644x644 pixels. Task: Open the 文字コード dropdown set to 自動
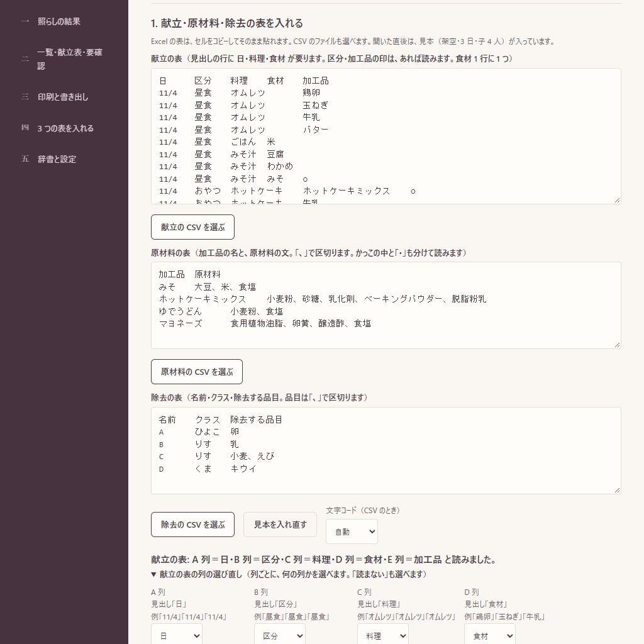(x=352, y=531)
